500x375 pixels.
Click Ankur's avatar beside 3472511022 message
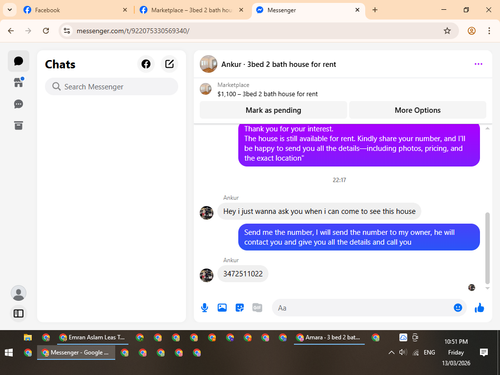click(x=207, y=275)
